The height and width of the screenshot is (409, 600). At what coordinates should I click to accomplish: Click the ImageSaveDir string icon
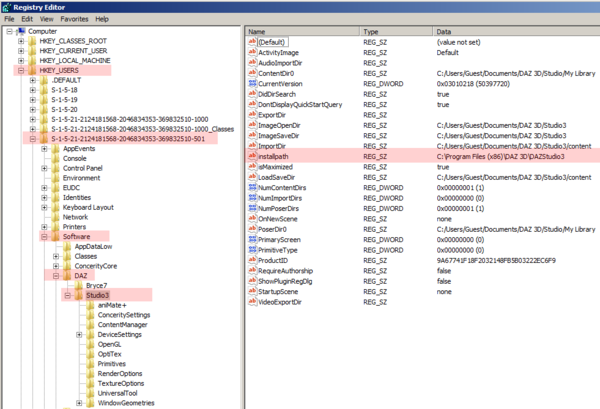pyautogui.click(x=252, y=135)
